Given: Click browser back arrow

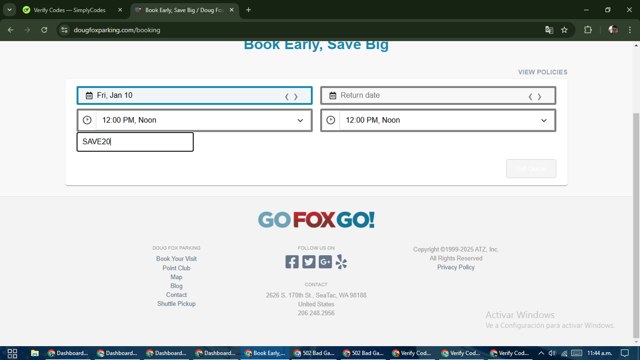Looking at the screenshot, I should coord(11,30).
